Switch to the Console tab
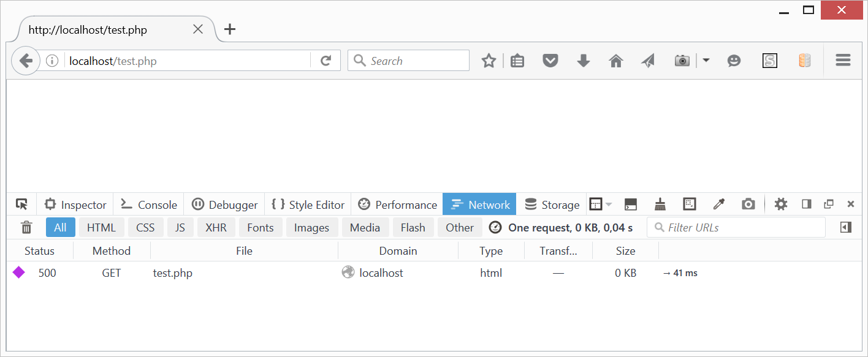The height and width of the screenshot is (357, 868). [149, 205]
